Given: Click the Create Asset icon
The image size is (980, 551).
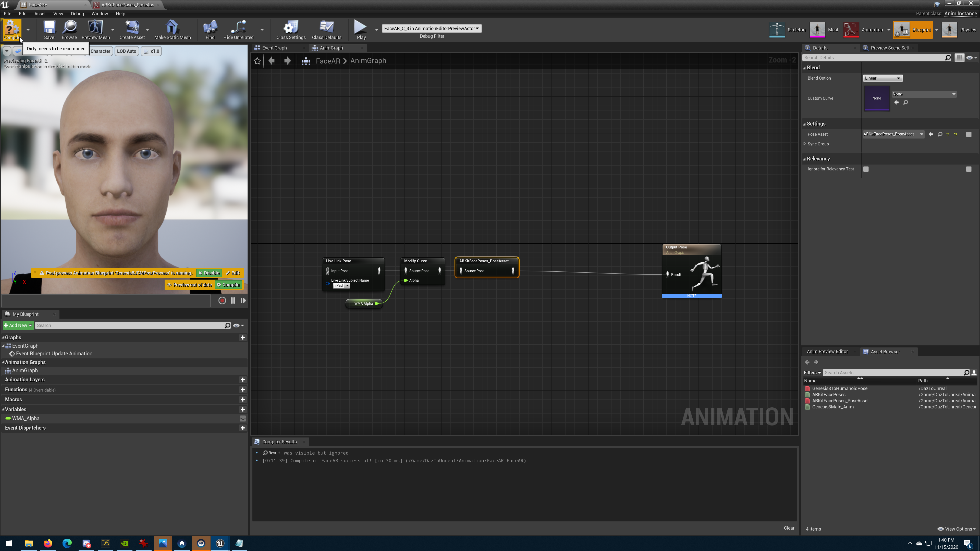Looking at the screenshot, I should tap(132, 29).
